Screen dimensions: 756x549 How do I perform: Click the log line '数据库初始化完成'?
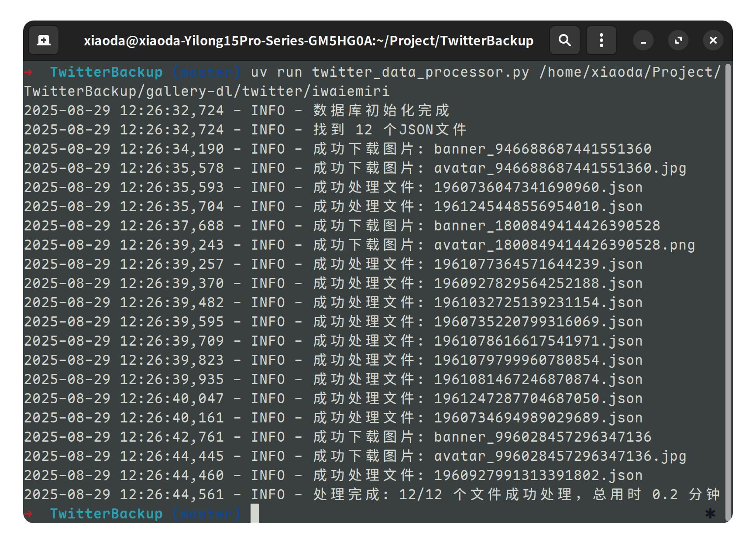(x=381, y=110)
